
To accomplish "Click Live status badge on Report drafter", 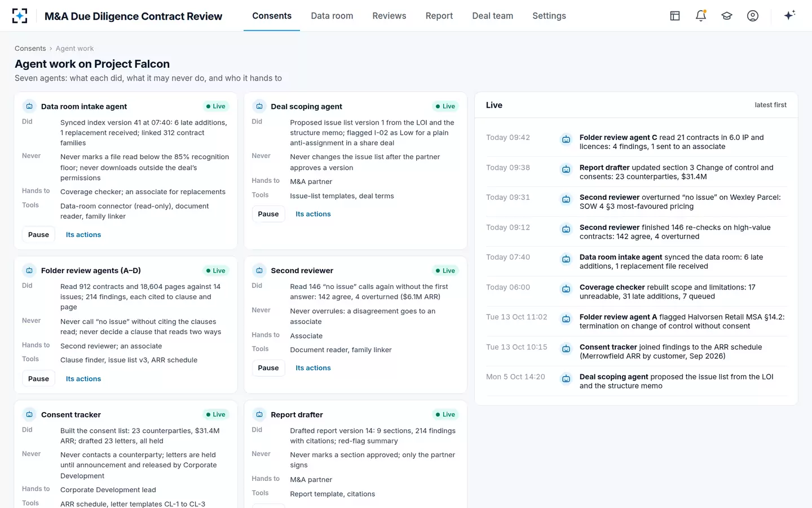I will tap(445, 414).
